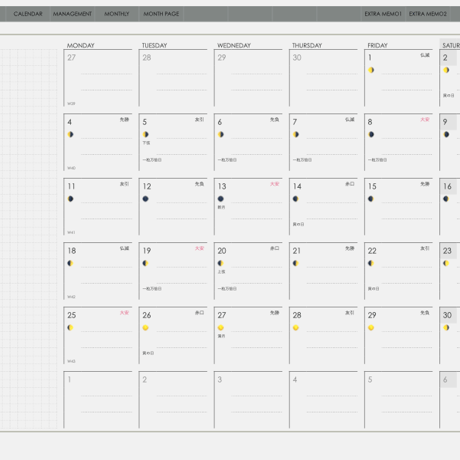Screen dimensions: 460x460
Task: Select the new moon icon on day 12
Action: (146, 199)
